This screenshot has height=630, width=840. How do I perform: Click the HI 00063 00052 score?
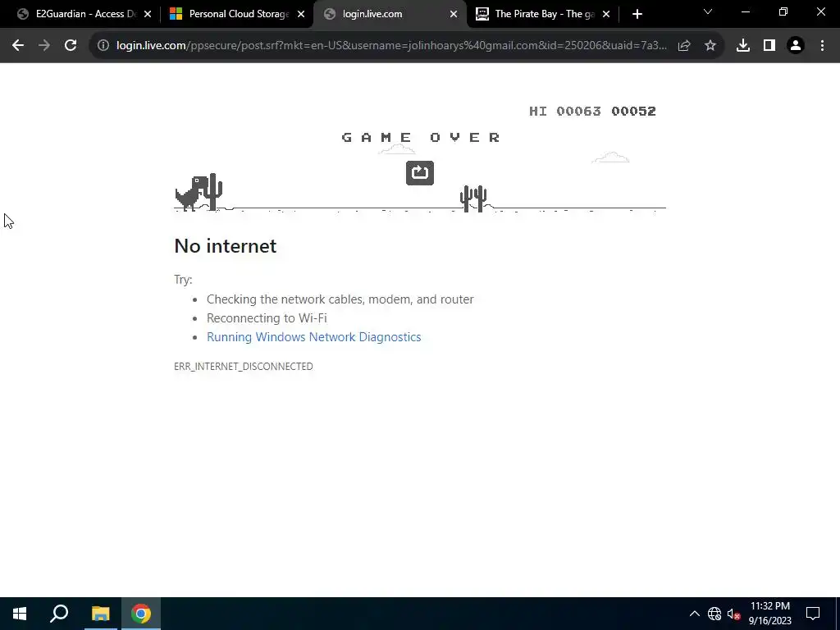coord(592,111)
